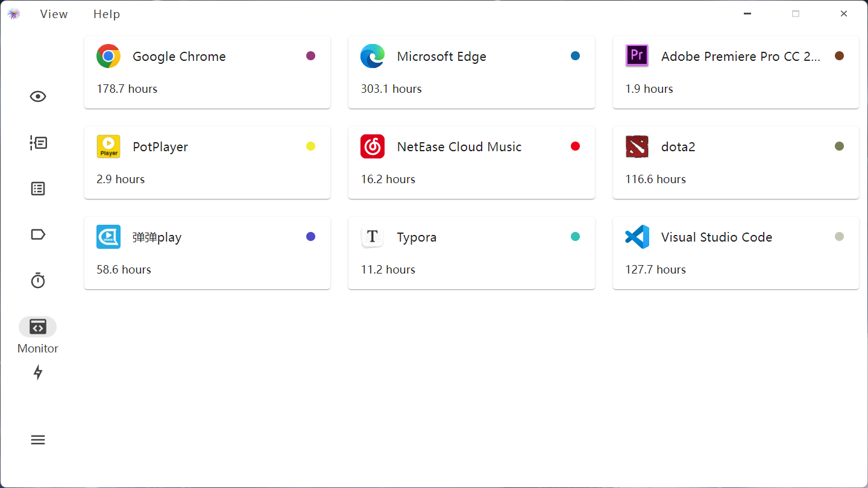Pick the teal color dot for Typora
The width and height of the screenshot is (868, 488).
coord(575,237)
